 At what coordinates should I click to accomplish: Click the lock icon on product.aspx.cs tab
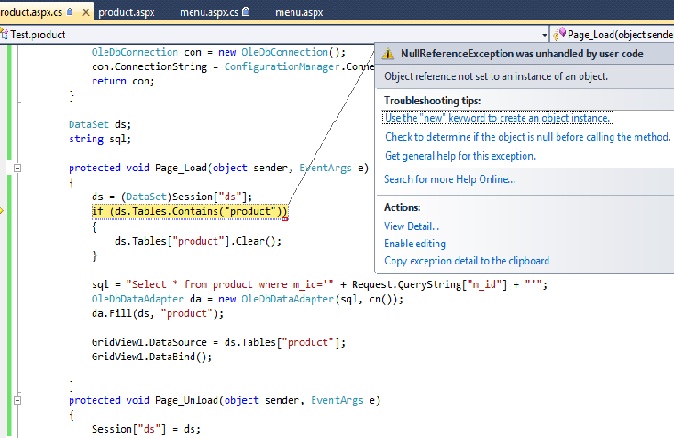70,12
